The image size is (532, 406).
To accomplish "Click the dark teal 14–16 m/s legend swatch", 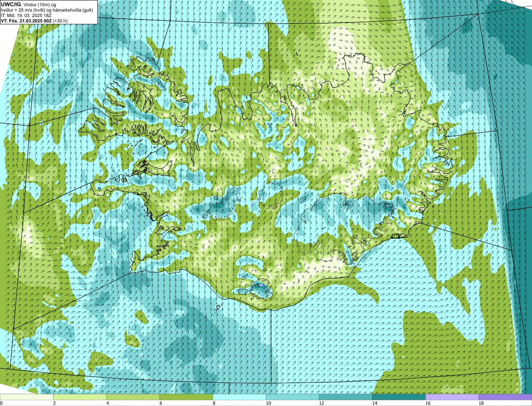I will [399, 397].
